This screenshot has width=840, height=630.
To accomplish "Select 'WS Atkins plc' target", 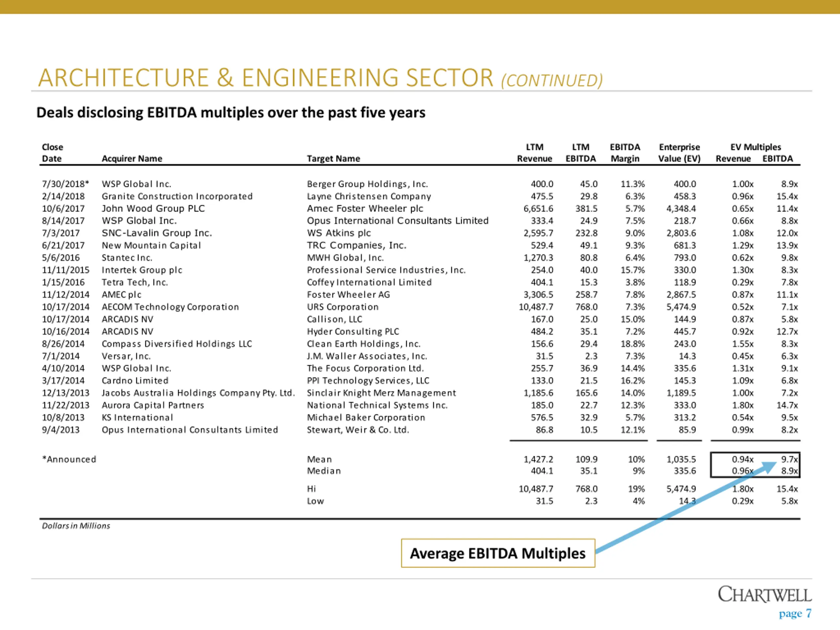I will tap(339, 233).
